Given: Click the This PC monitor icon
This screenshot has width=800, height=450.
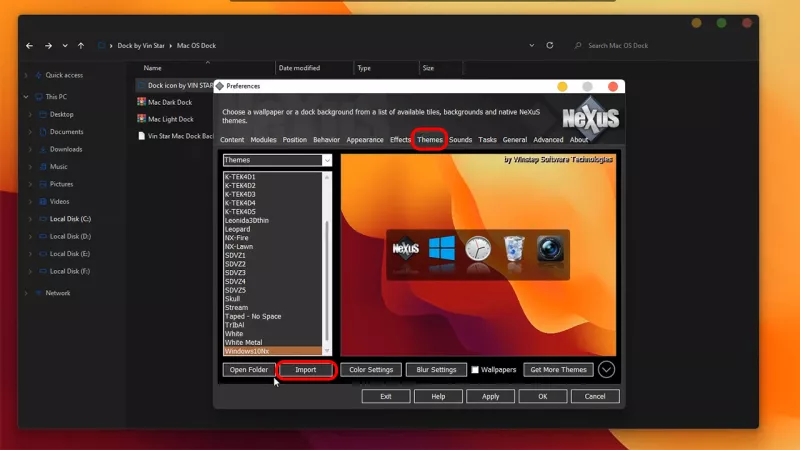Looking at the screenshot, I should (x=39, y=96).
